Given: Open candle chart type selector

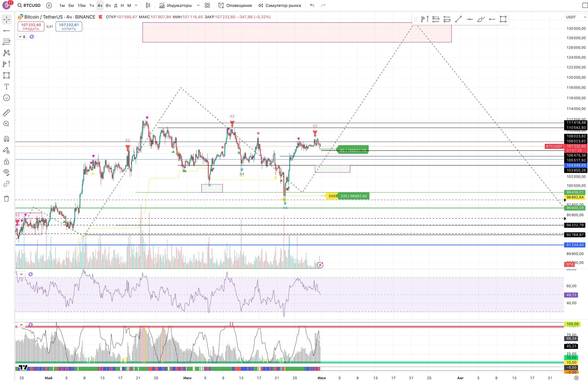Looking at the screenshot, I should click(148, 5).
